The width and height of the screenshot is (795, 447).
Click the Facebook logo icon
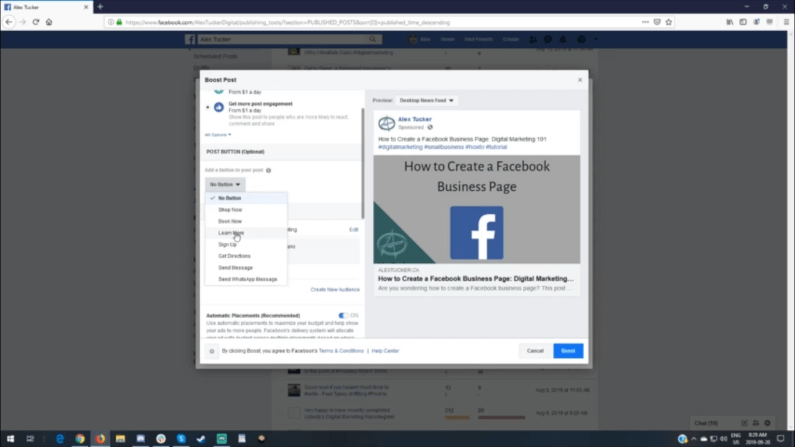(x=190, y=40)
